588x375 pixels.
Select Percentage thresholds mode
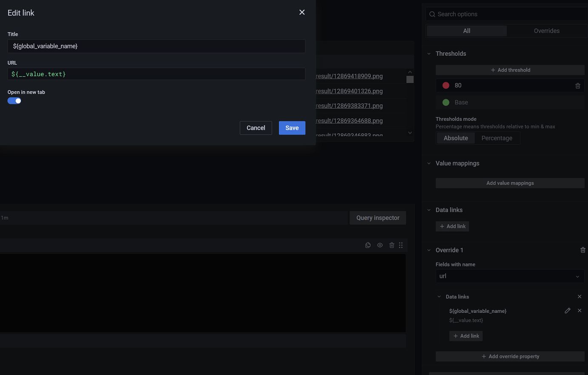click(x=497, y=138)
